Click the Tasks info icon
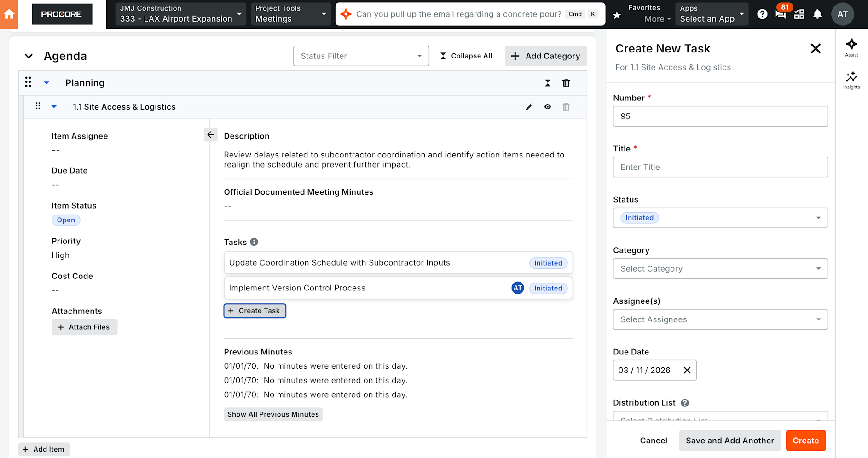Viewport: 868px width, 458px height. (x=254, y=242)
